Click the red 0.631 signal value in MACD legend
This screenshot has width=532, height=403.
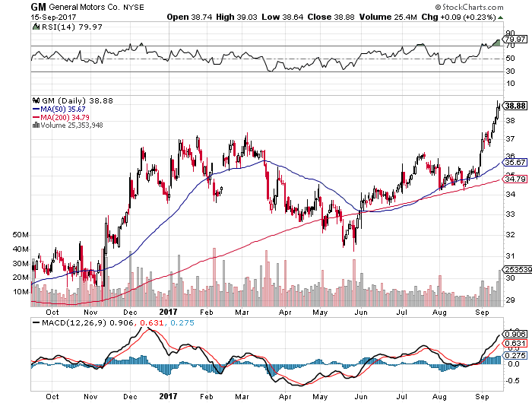[152, 322]
